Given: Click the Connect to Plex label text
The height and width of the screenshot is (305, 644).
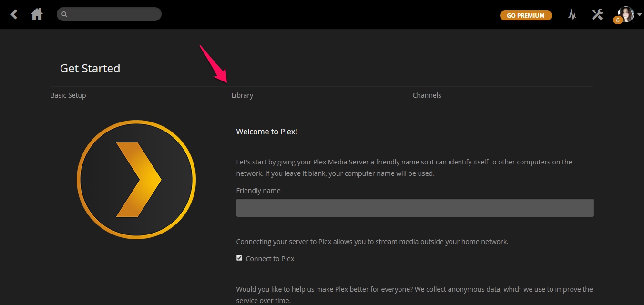Looking at the screenshot, I should pyautogui.click(x=270, y=259).
